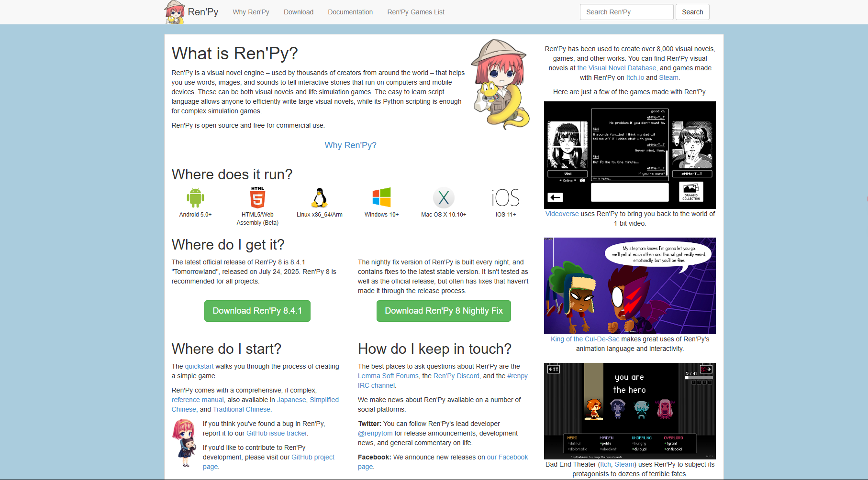This screenshot has width=868, height=480.
Task: Click the Android 5.0+ platform icon
Action: (x=195, y=197)
